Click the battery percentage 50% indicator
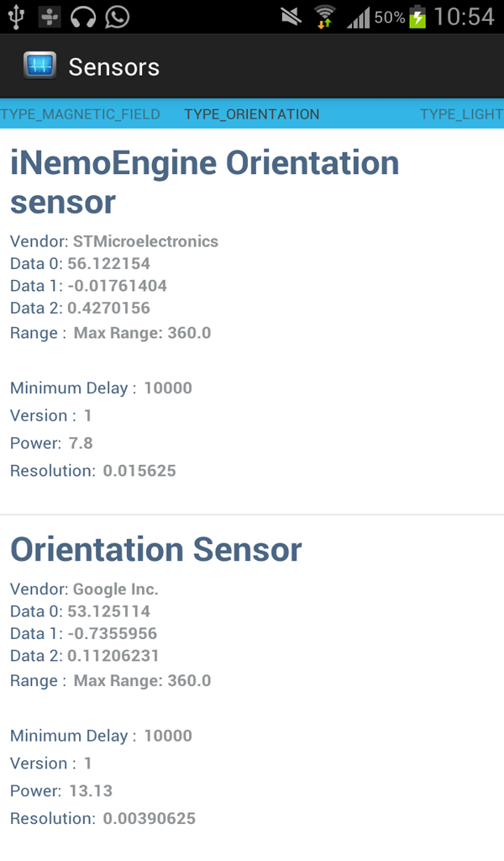The image size is (504, 861). [x=388, y=17]
